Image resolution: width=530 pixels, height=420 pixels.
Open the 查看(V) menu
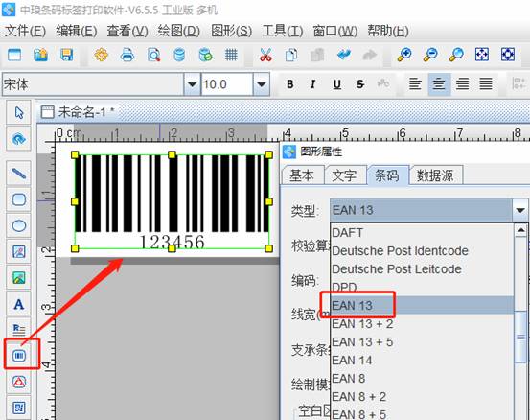pyautogui.click(x=127, y=31)
